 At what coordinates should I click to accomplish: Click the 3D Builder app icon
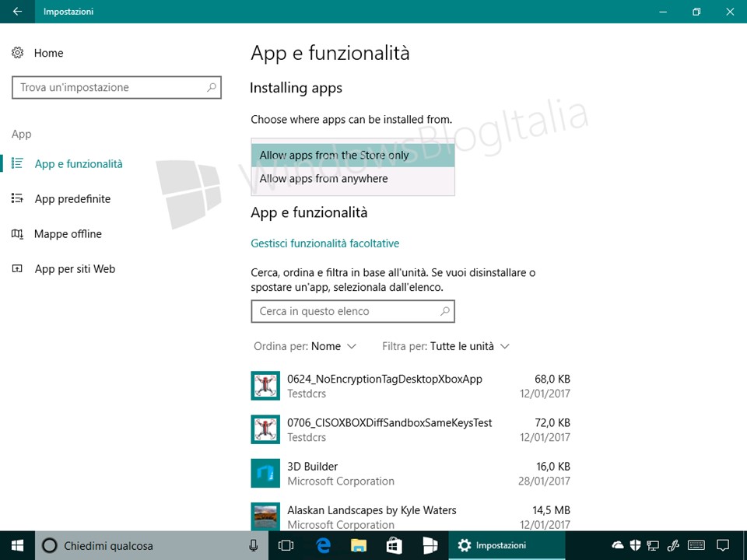pos(265,474)
